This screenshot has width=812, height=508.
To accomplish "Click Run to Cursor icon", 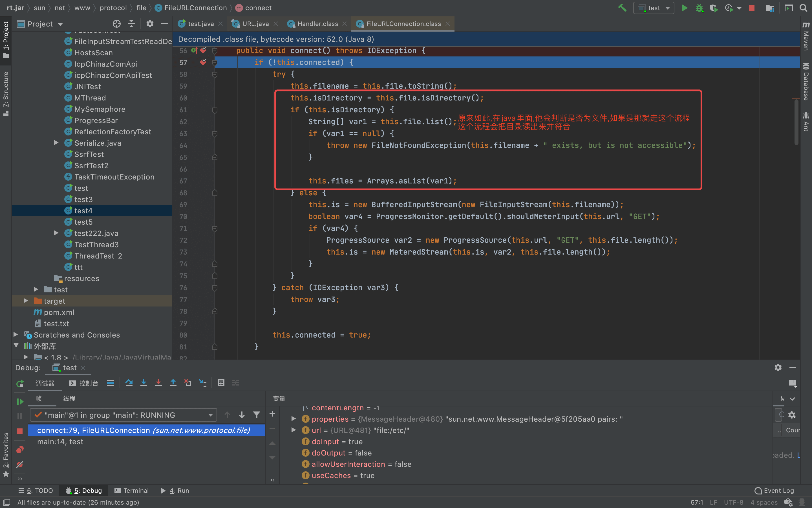I will coord(203,383).
